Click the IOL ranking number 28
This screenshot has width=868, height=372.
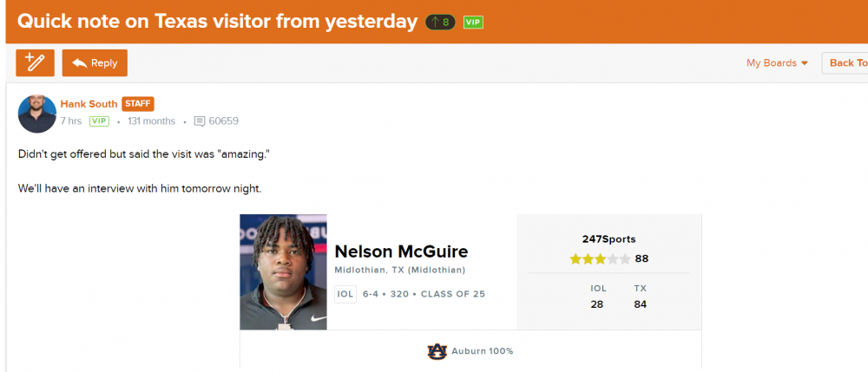[597, 304]
